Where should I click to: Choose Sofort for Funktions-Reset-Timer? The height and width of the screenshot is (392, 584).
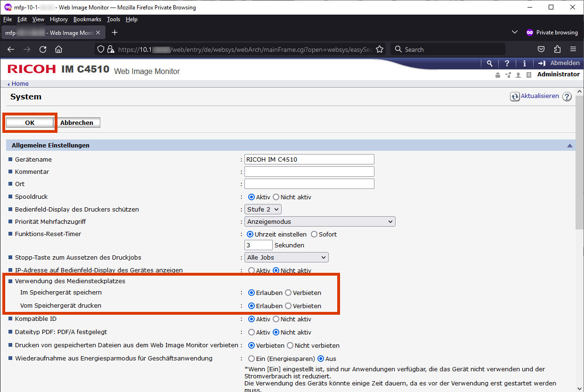314,234
